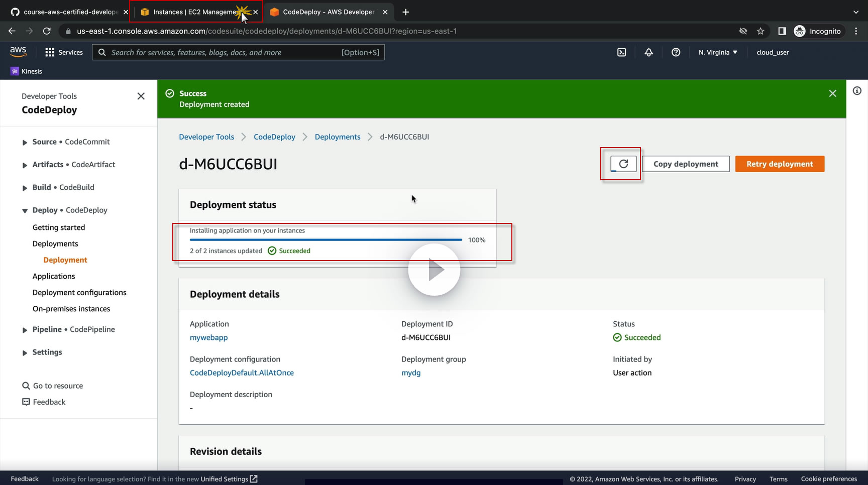Dismiss the green Success banner
The image size is (868, 485).
click(x=832, y=93)
